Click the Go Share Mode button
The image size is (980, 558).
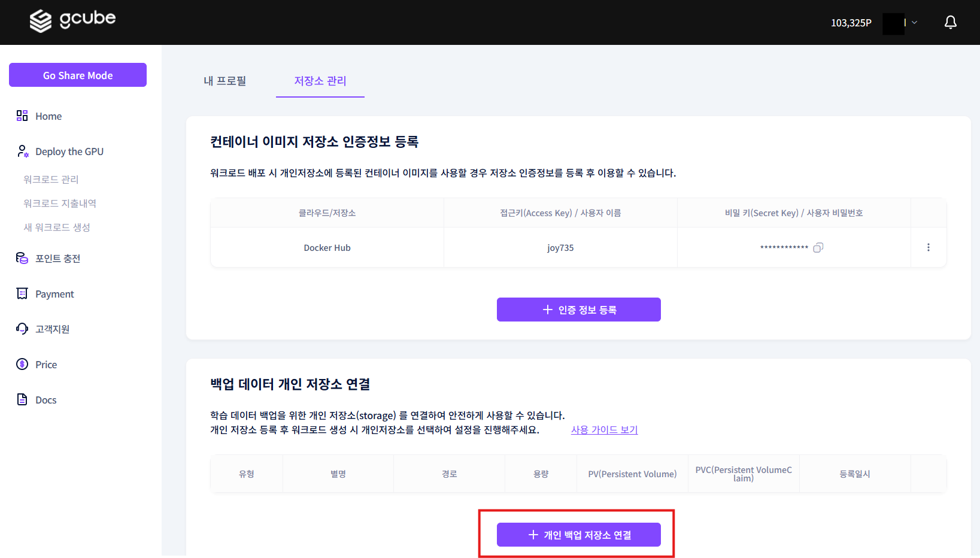click(77, 75)
